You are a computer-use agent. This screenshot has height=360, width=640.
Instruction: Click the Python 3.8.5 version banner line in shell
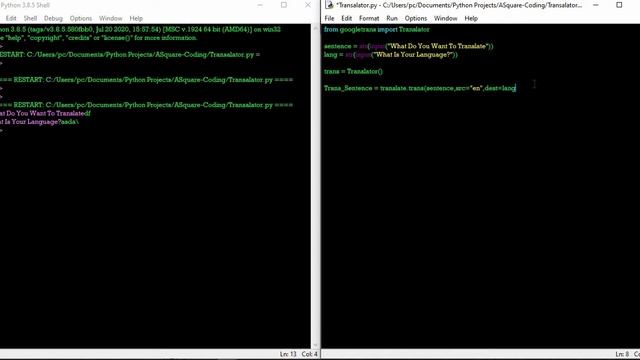140,29
